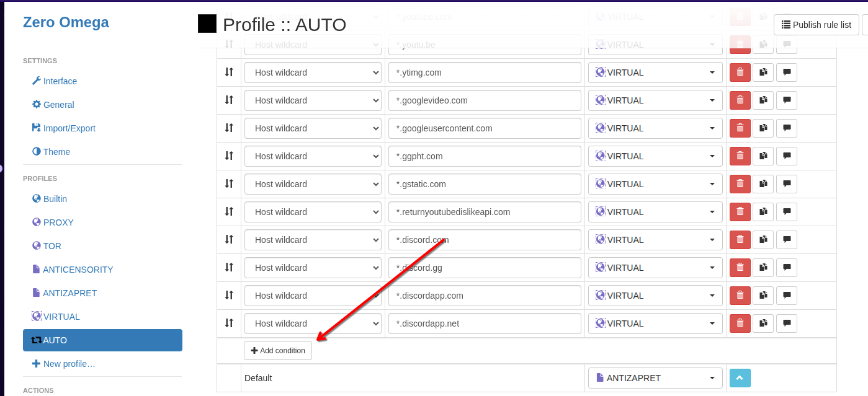Open VIRTUAL profile dropdown for *.discordapp.com
This screenshot has width=868, height=396.
655,296
